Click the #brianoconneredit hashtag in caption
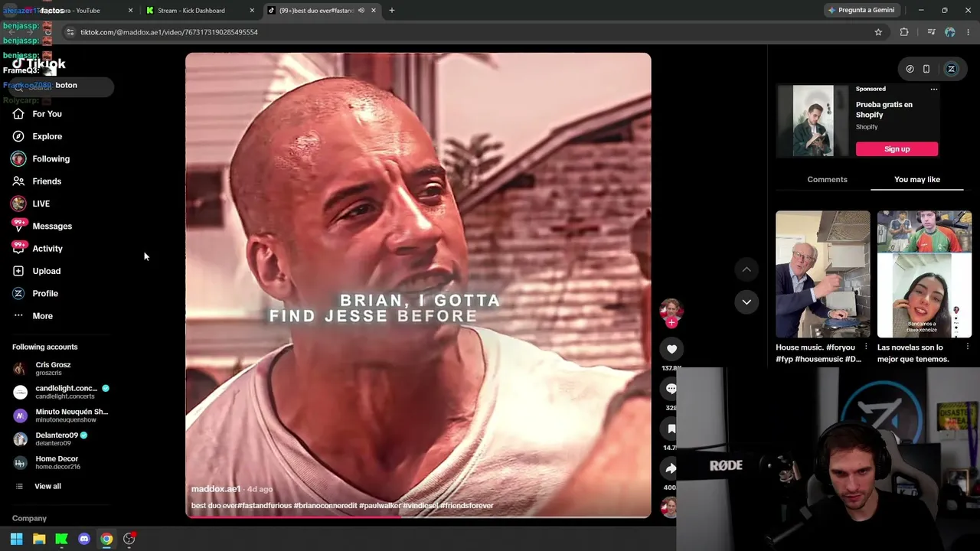Screen dimensions: 980x551 (x=325, y=506)
